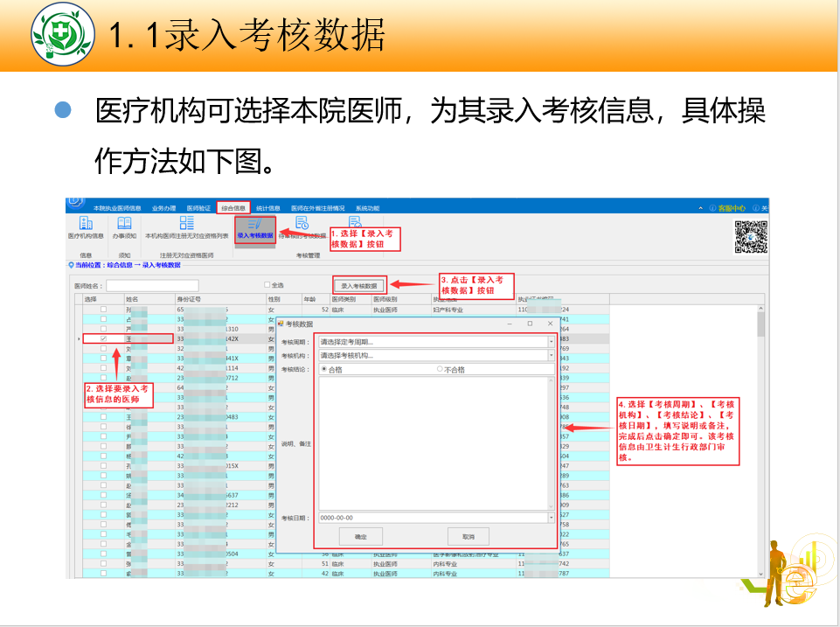Open the 考核日期 date dropdown
Viewport: 840px width, 627px height.
552,518
